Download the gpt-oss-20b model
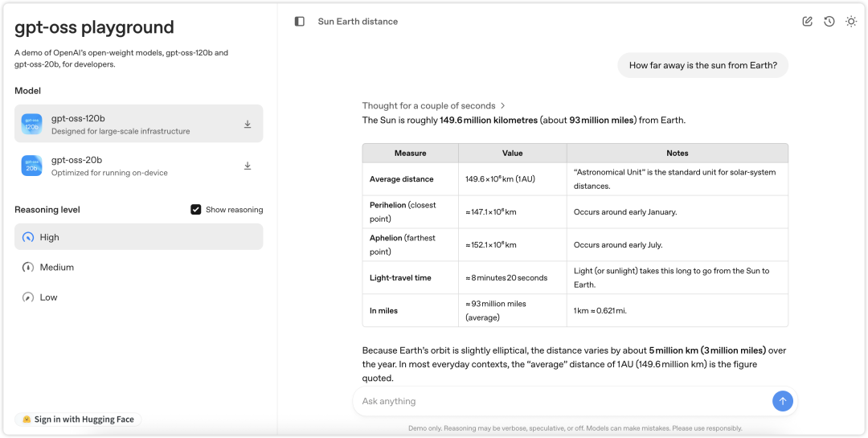The height and width of the screenshot is (438, 868). (x=248, y=166)
